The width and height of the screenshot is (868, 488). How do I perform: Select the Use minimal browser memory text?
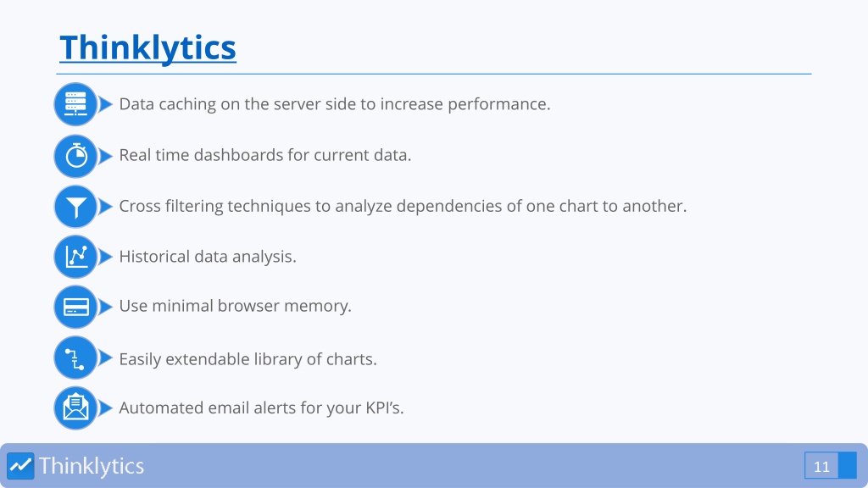(236, 306)
